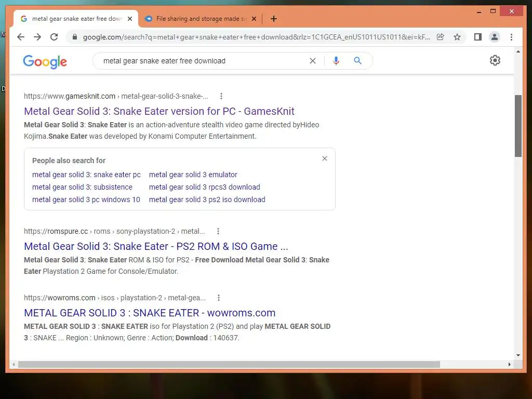The width and height of the screenshot is (532, 399).
Task: Click the romspure.cc URL breadcrumb
Action: coord(114,231)
